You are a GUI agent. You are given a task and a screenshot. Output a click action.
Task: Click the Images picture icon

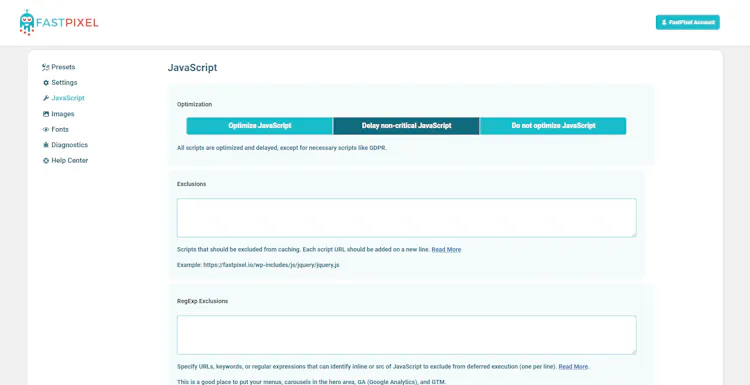[46, 114]
